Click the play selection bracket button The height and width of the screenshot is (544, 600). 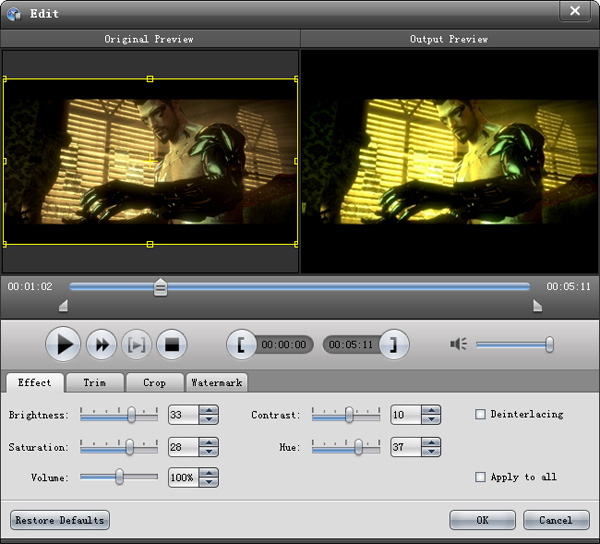[137, 344]
